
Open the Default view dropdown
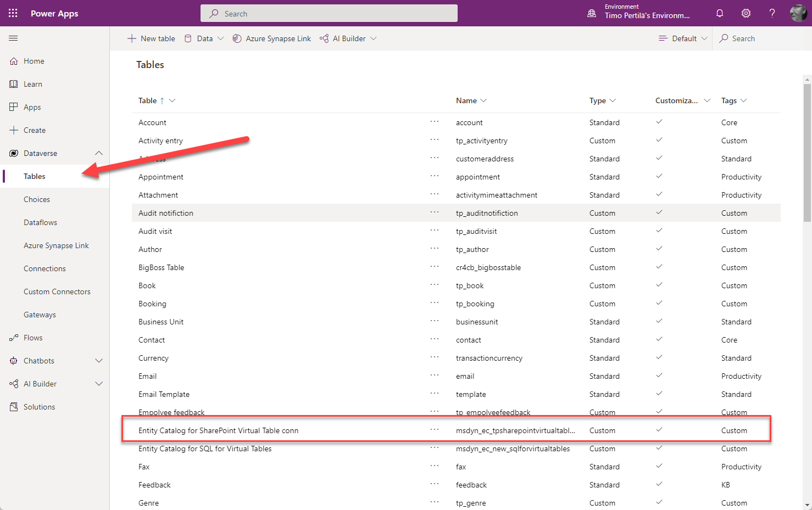(683, 38)
